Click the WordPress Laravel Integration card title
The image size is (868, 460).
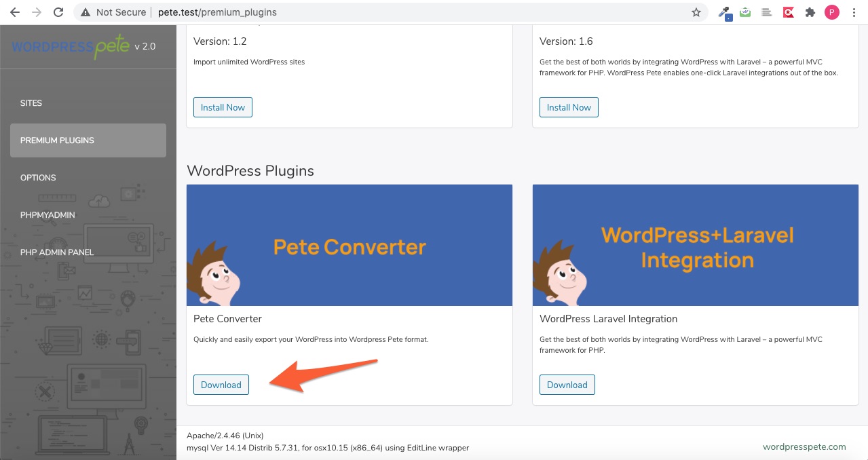(609, 319)
